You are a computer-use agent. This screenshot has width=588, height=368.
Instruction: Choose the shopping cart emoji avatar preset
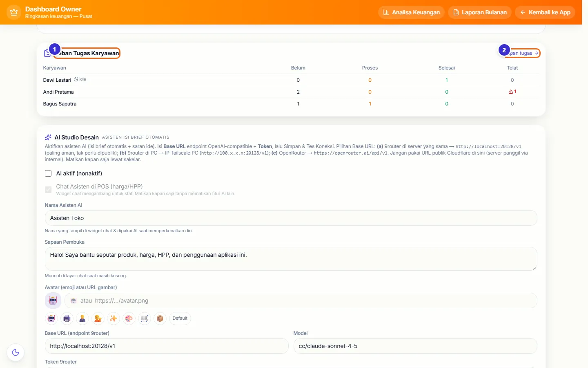tap(145, 319)
